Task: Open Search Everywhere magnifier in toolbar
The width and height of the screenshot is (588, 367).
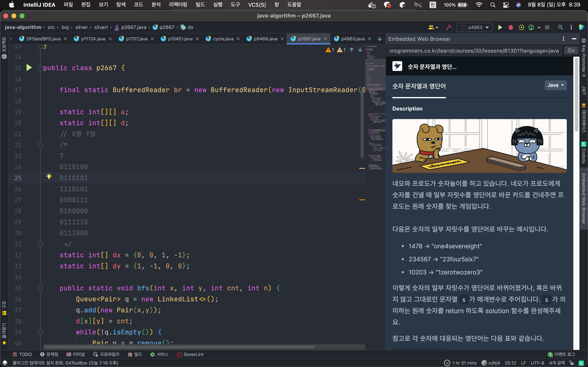Action: coord(560,28)
